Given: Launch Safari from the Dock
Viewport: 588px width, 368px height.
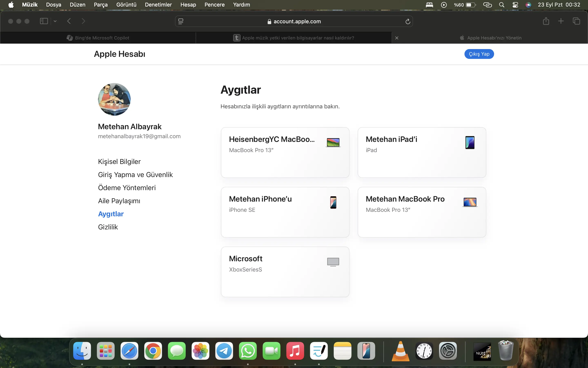Looking at the screenshot, I should [129, 351].
